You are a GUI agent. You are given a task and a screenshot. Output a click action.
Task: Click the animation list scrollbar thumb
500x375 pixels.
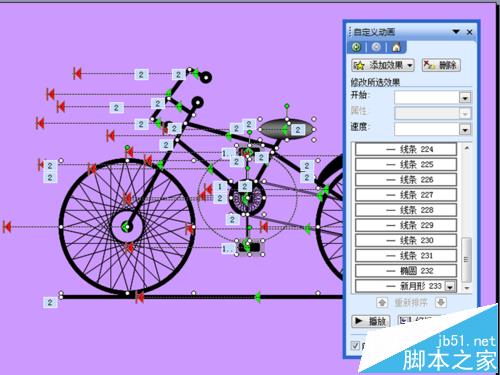click(467, 260)
